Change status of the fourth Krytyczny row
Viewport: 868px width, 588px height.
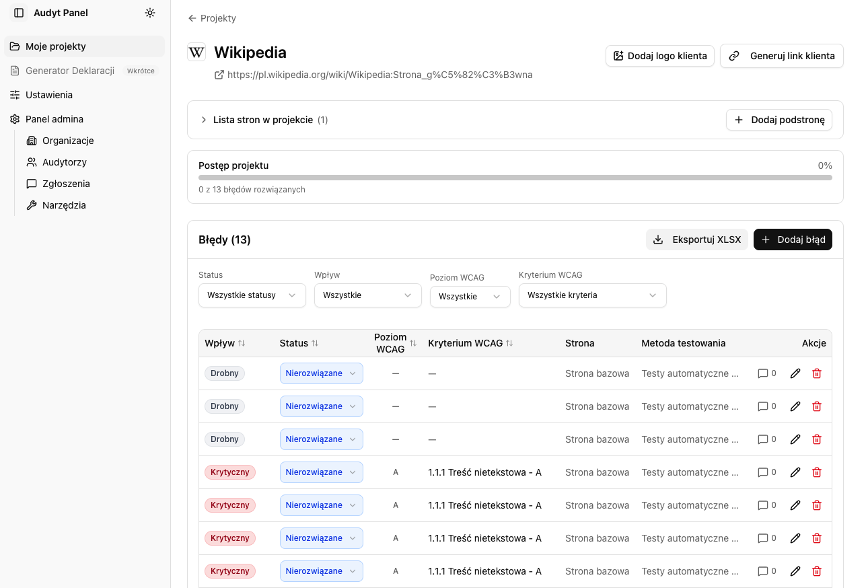tap(322, 571)
